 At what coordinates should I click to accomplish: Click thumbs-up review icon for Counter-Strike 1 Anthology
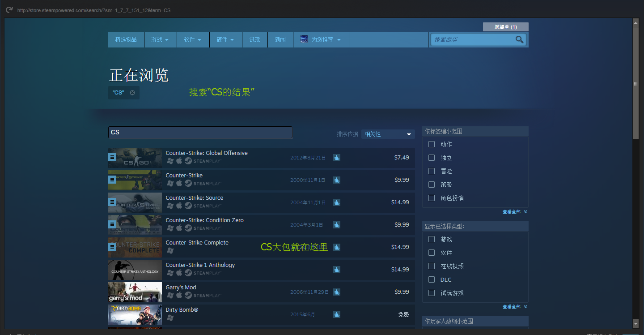click(337, 270)
